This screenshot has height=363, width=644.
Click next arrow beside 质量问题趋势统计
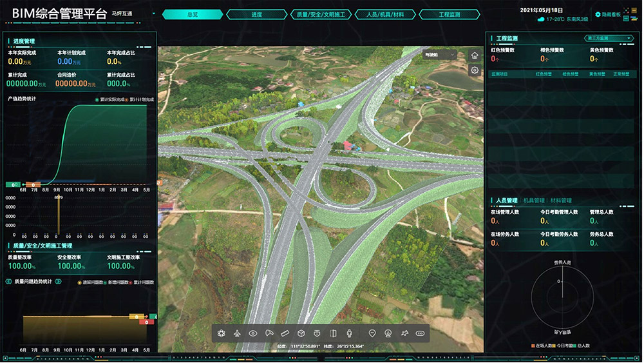point(58,282)
